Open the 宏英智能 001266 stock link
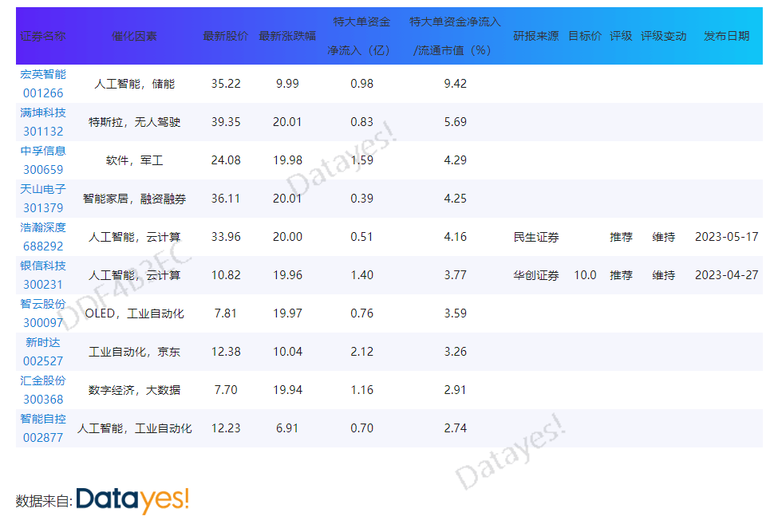 tap(43, 84)
